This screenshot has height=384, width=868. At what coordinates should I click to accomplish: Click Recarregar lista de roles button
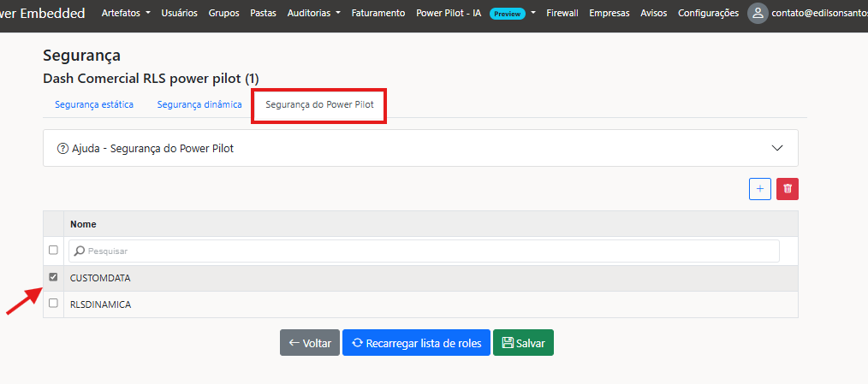pos(416,343)
